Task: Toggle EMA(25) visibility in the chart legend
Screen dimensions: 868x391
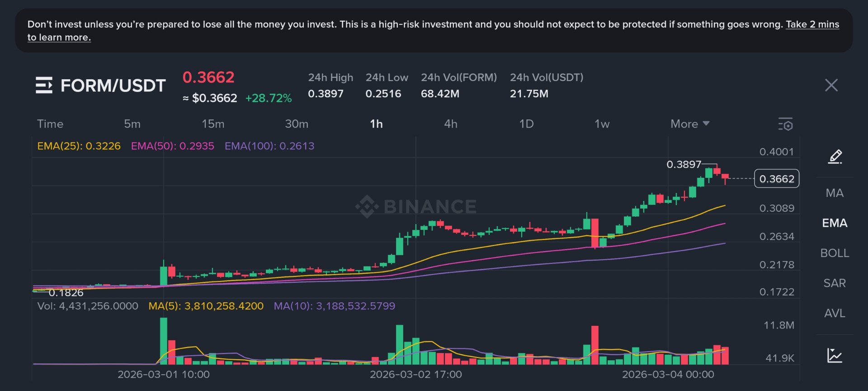Action: click(78, 146)
